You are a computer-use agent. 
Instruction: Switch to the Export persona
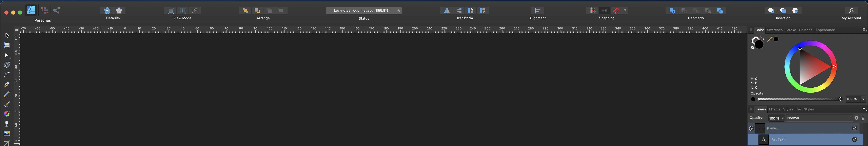57,10
